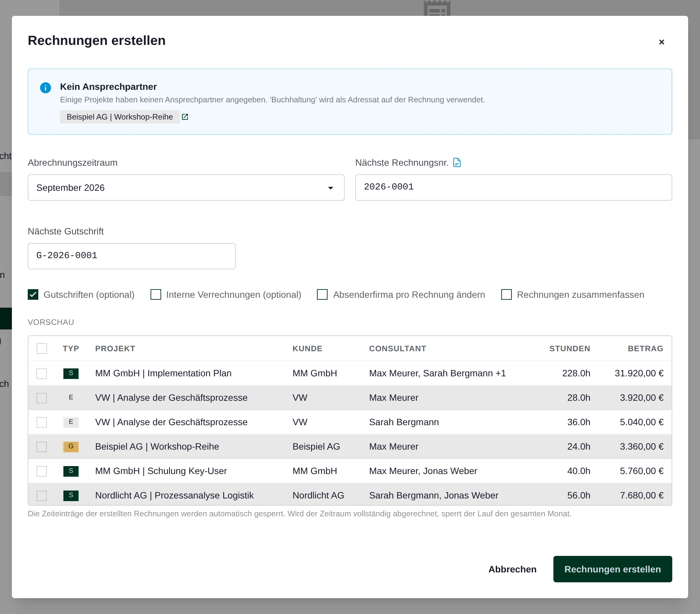Click the Nordlicht AG customer cell
700x614 pixels.
coord(318,495)
